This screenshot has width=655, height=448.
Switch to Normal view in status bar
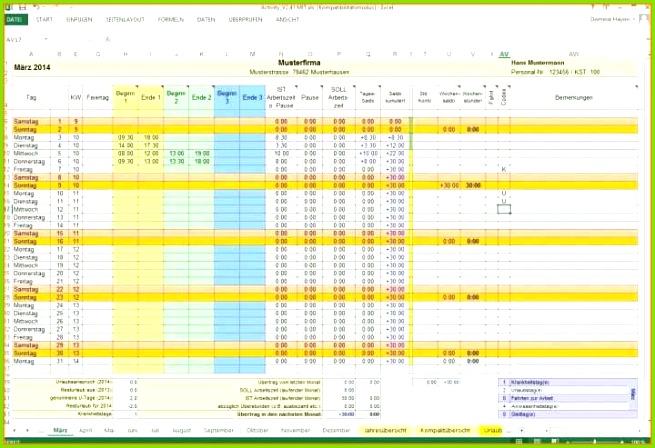pos(519,441)
